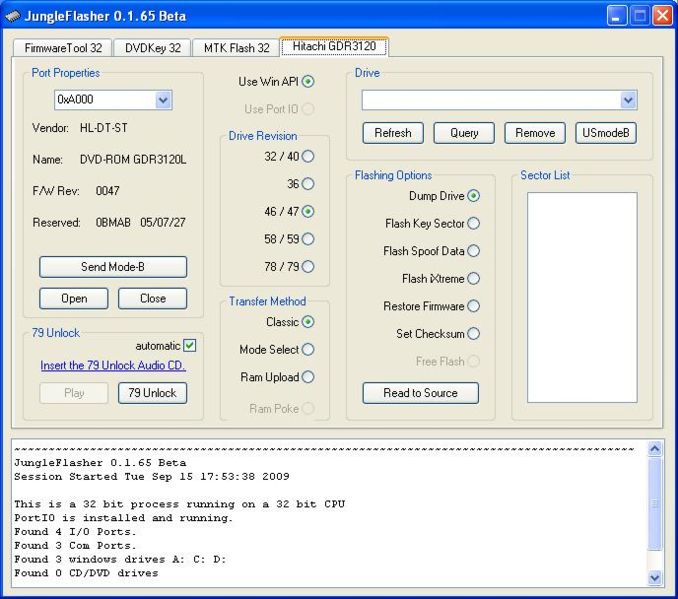Click the Send Mode-B button
Image resolution: width=678 pixels, height=599 pixels.
tap(113, 267)
